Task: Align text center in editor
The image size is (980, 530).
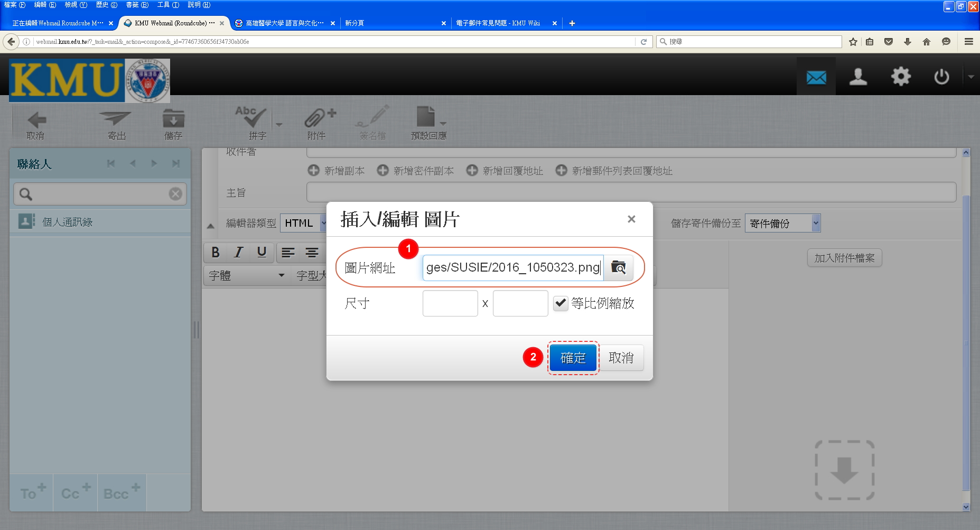Action: [312, 252]
